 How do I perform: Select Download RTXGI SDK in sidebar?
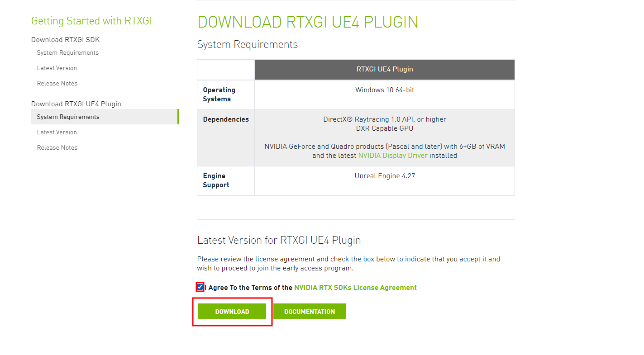[66, 40]
